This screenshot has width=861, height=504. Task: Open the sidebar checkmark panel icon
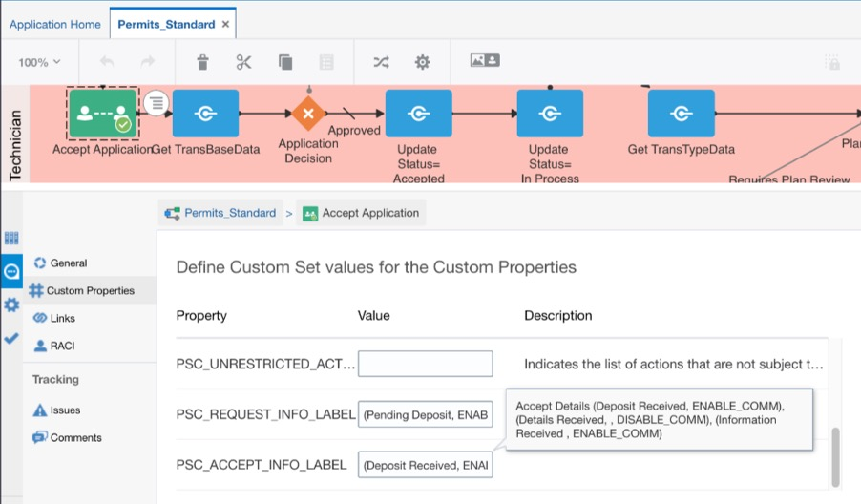[x=11, y=338]
